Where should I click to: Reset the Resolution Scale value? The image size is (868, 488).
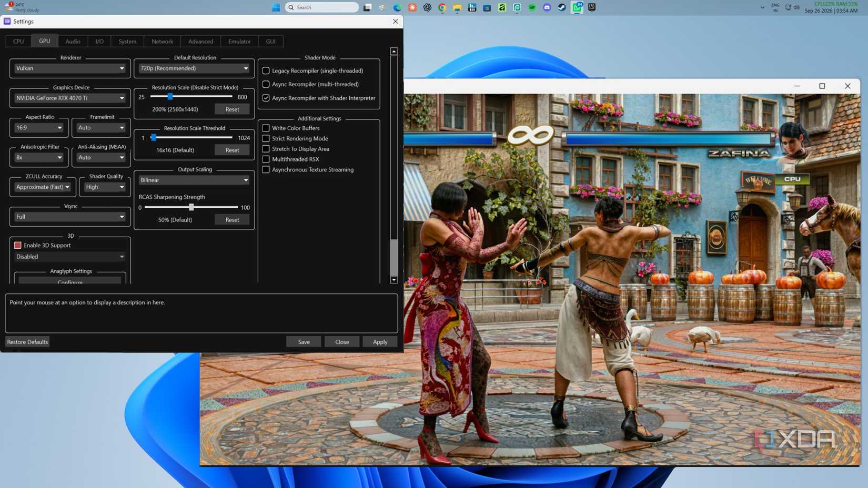tap(232, 109)
